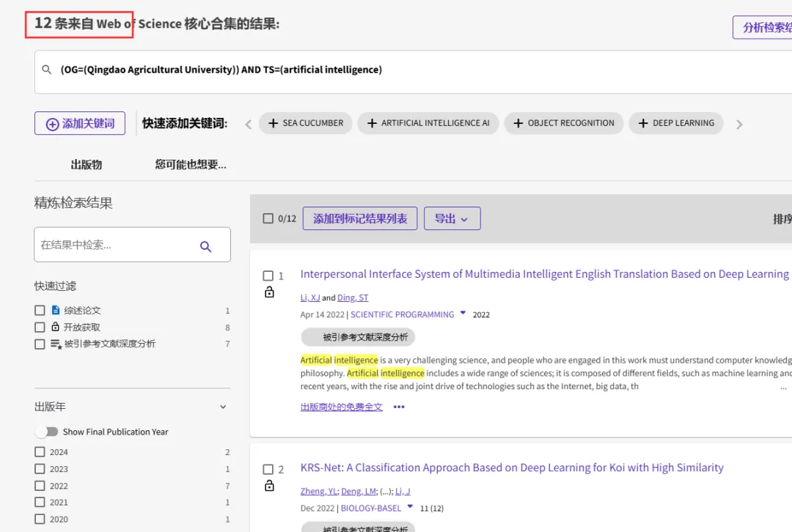Open the Interpersonal Interface System article title
Image resolution: width=792 pixels, height=532 pixels.
pos(544,274)
